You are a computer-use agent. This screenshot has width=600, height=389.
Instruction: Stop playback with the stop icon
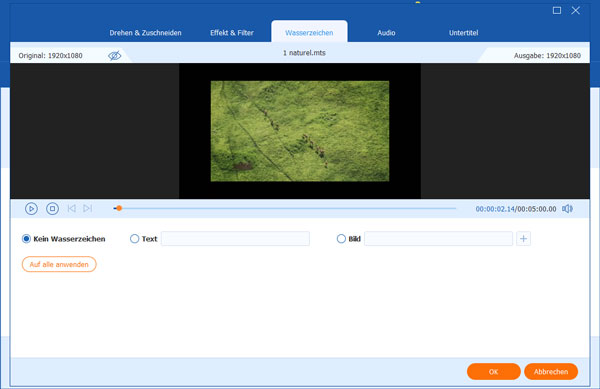pos(52,208)
